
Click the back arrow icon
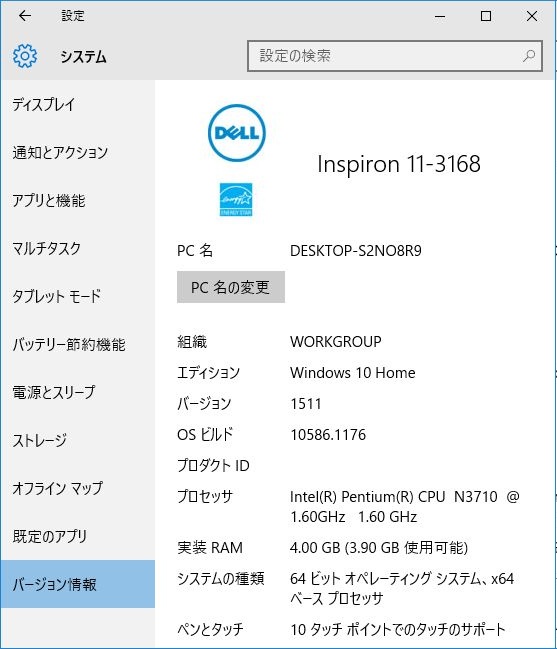25,16
